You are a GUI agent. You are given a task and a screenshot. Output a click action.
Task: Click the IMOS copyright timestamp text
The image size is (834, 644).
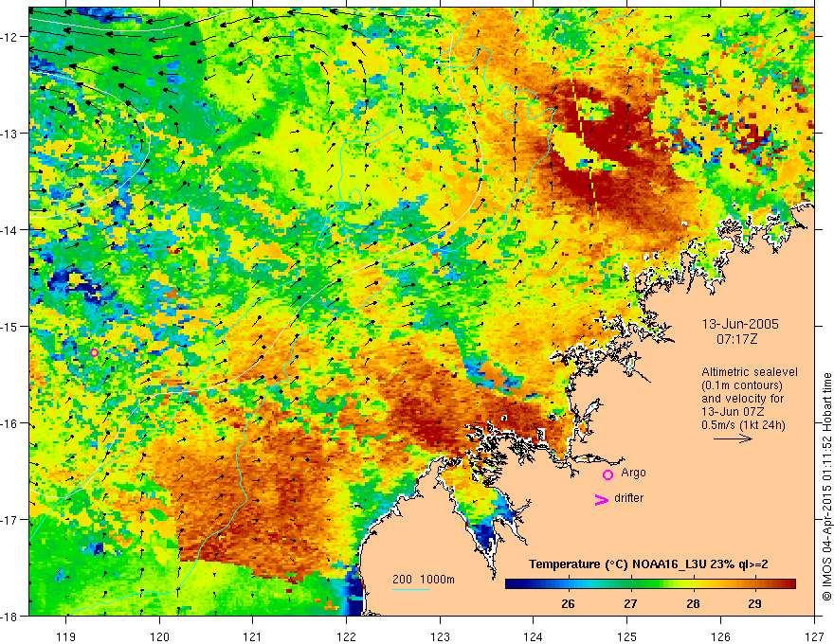(826, 487)
